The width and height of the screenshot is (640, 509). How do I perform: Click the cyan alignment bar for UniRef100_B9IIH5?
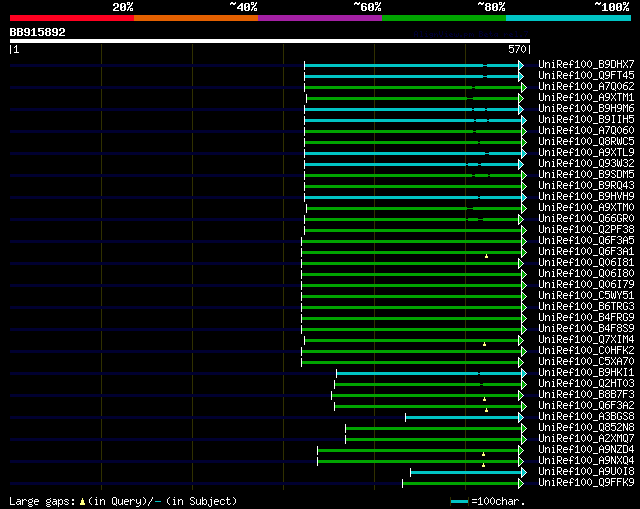click(410, 120)
